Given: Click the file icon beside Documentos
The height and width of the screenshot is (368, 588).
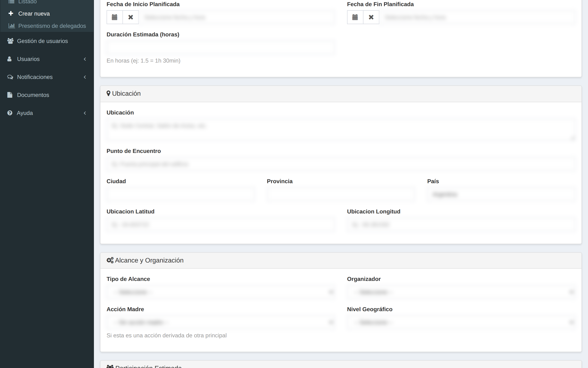Looking at the screenshot, I should (10, 95).
